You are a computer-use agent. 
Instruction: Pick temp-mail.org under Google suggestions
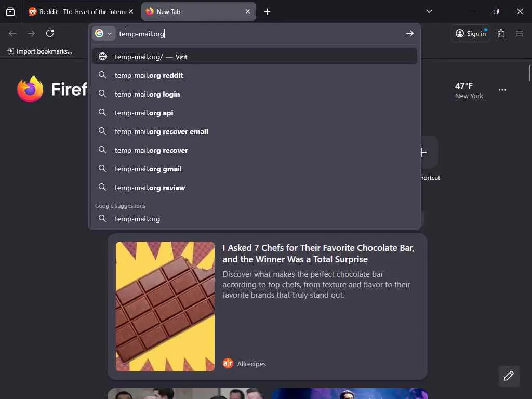[x=255, y=219]
